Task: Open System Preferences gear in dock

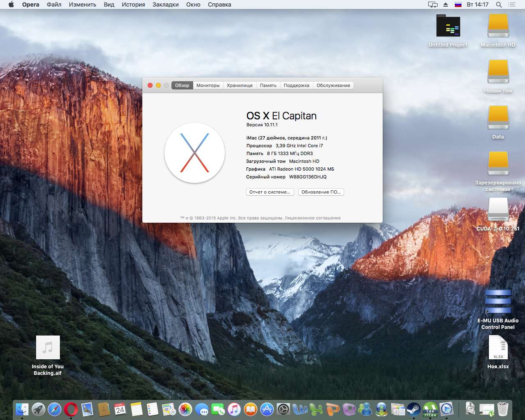Action: click(x=283, y=409)
